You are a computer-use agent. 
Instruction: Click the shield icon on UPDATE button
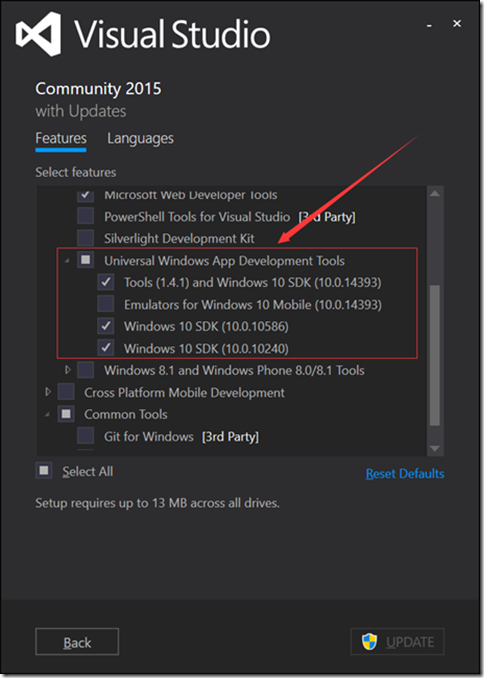369,642
